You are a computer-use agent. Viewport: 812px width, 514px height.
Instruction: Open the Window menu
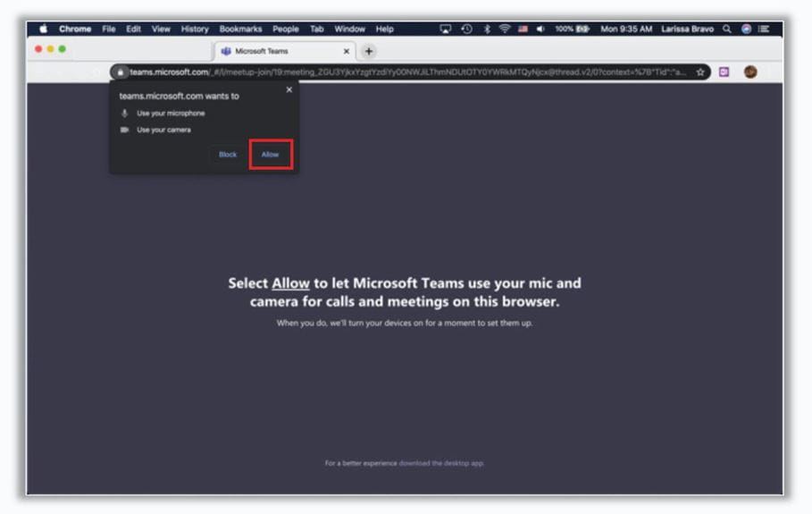click(349, 29)
